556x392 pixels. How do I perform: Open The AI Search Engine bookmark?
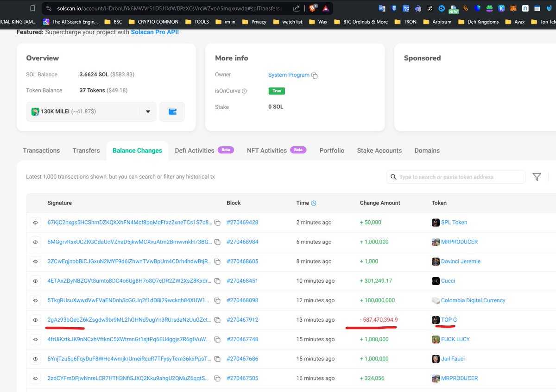pos(70,22)
